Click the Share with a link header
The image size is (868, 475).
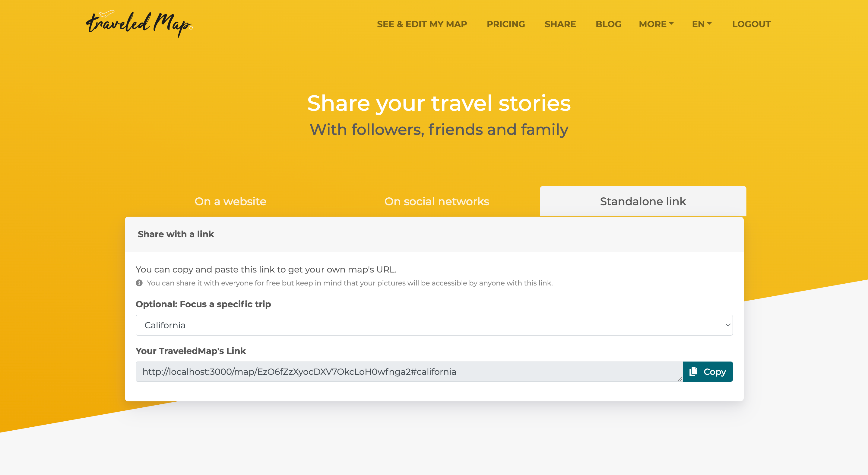(x=176, y=234)
